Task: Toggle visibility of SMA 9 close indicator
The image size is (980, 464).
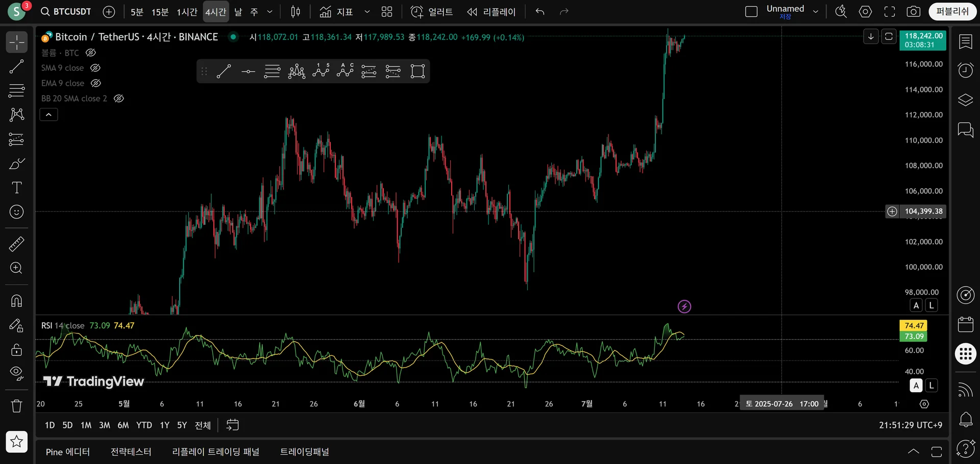Action: tap(95, 68)
